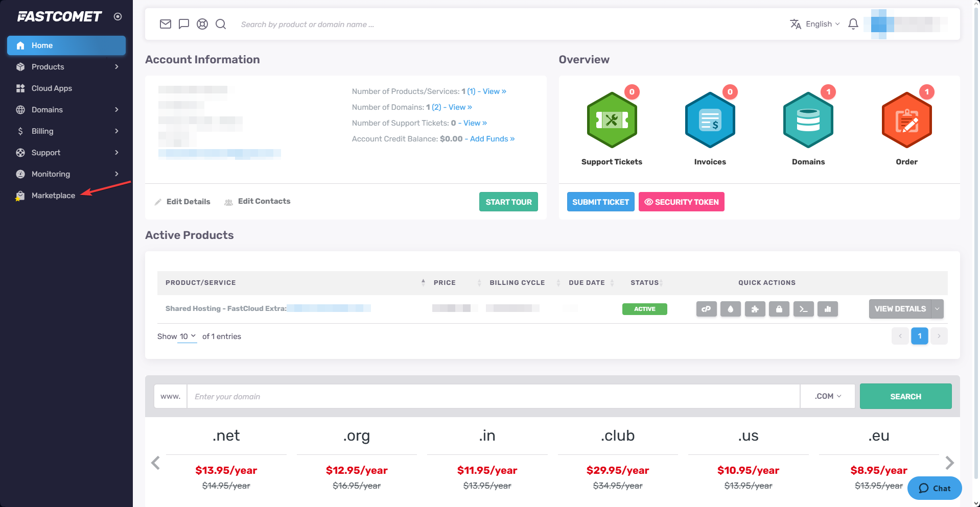Toggle the sidebar pin circle next to logo

118,16
